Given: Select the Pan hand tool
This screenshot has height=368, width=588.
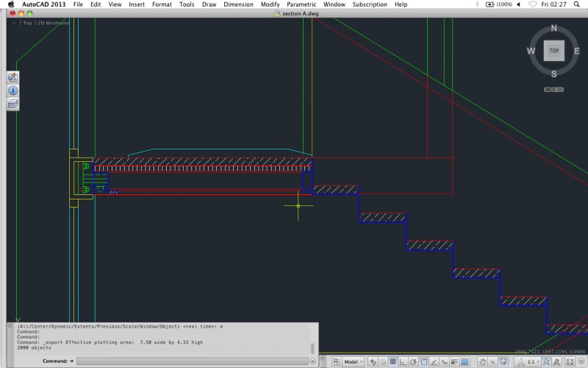Looking at the screenshot, I should click(482, 361).
